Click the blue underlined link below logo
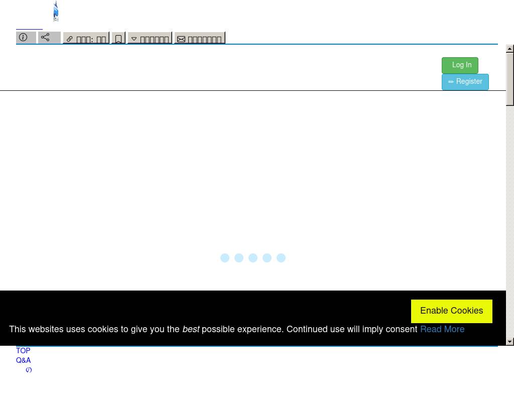 click(29, 28)
